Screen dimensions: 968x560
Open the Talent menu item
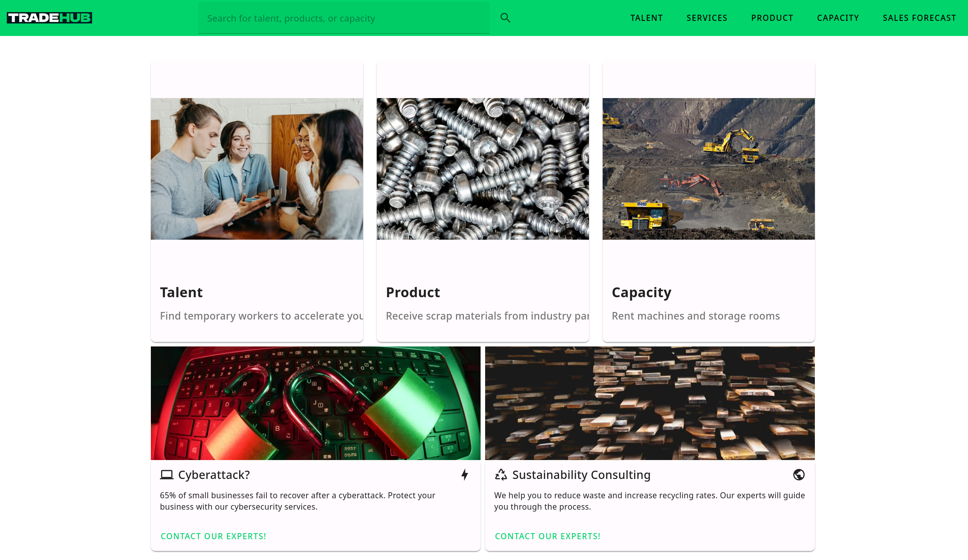click(647, 18)
